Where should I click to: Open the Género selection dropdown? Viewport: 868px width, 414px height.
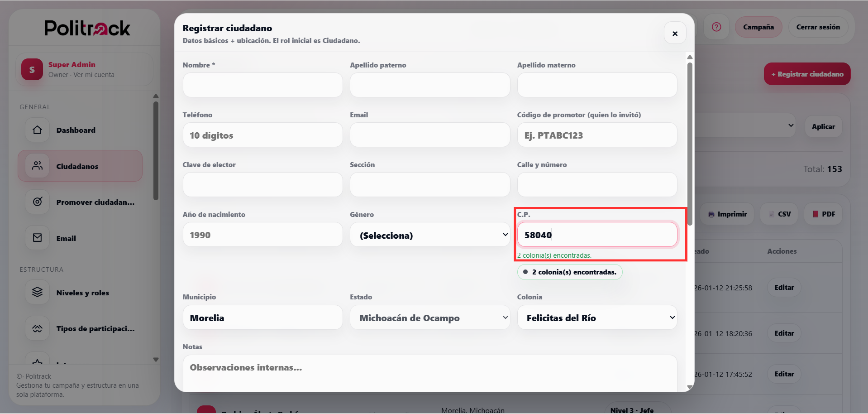430,235
